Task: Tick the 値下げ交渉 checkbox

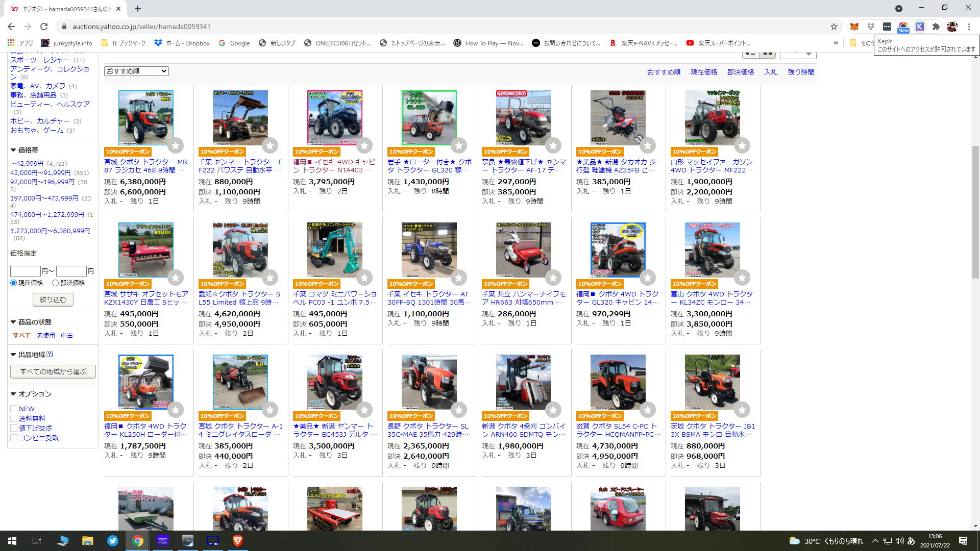Action: pyautogui.click(x=14, y=428)
